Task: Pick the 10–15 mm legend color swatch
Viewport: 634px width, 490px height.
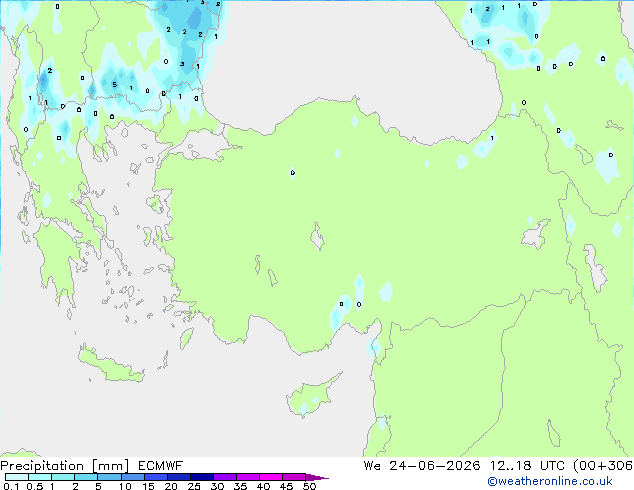Action: tap(132, 477)
